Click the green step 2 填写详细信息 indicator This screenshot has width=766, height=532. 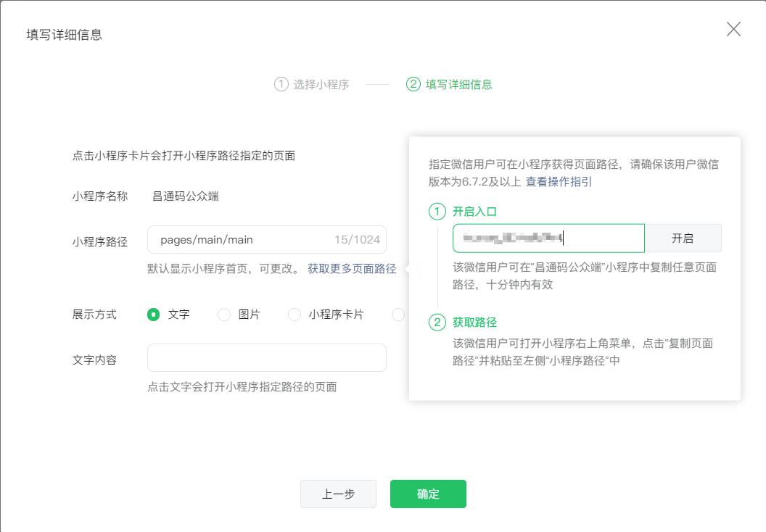[x=449, y=85]
